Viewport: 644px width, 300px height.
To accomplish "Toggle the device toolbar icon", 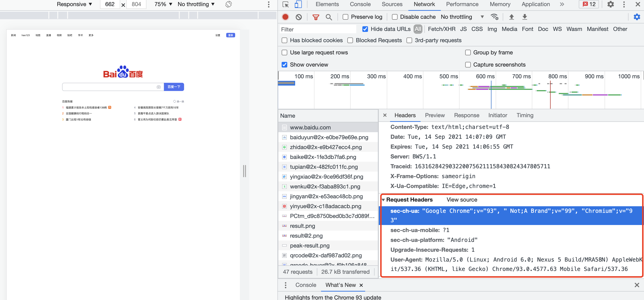I will point(298,4).
